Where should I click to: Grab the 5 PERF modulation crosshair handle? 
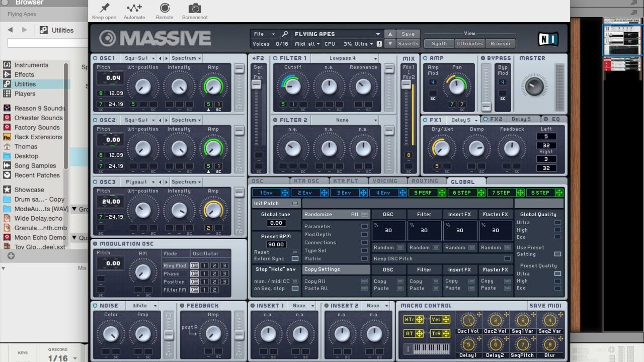pos(442,193)
